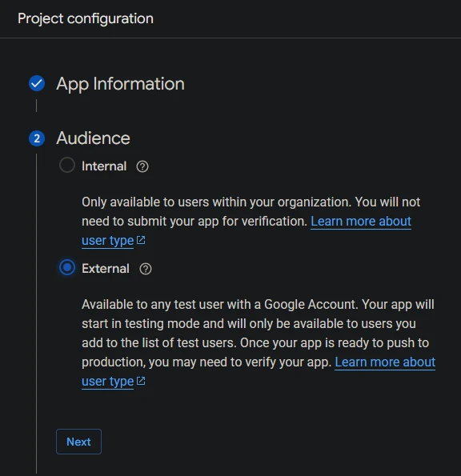Choose the External audience label
461x476 pixels.
coord(106,268)
